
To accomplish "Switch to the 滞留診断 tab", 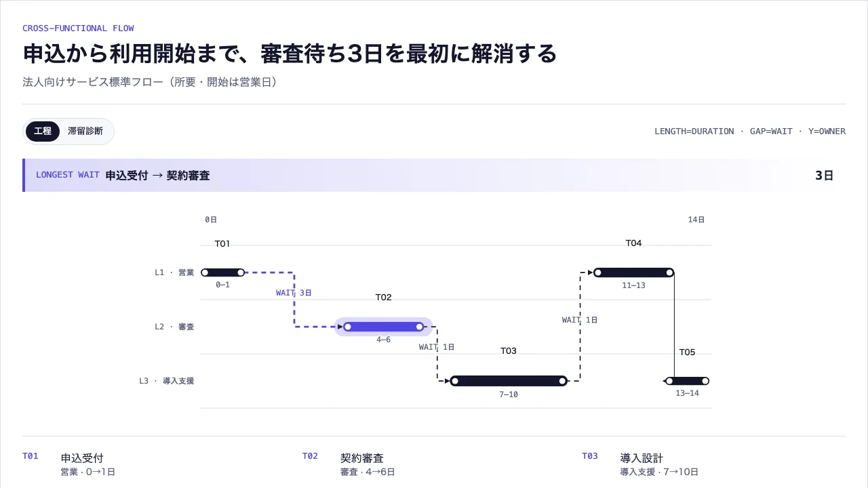I will click(85, 131).
